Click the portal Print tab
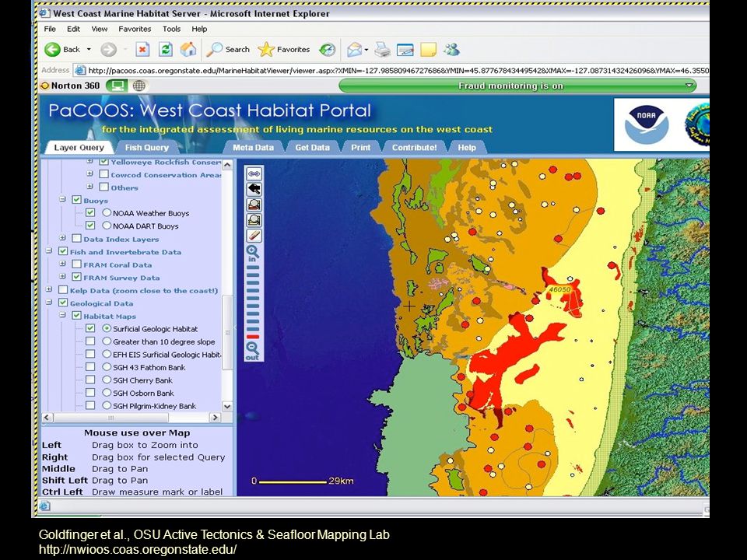 coord(360,148)
